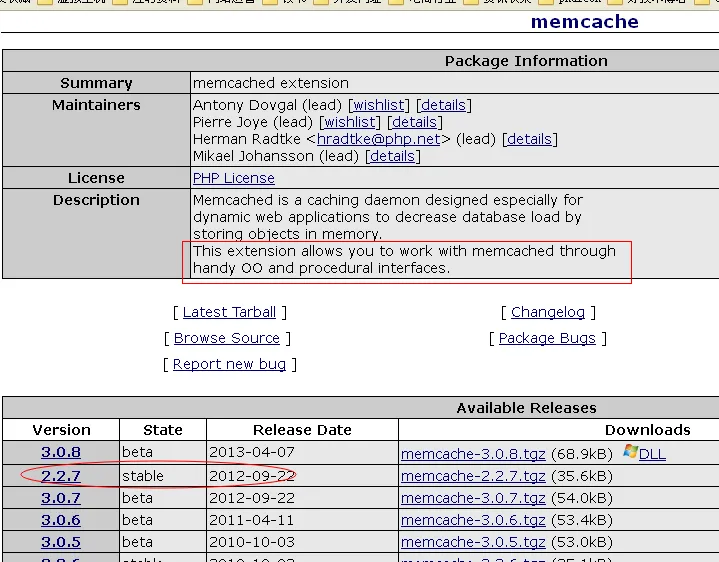Screen dimensions: 719x562
Task: Click the Summary row label
Action: [x=96, y=83]
